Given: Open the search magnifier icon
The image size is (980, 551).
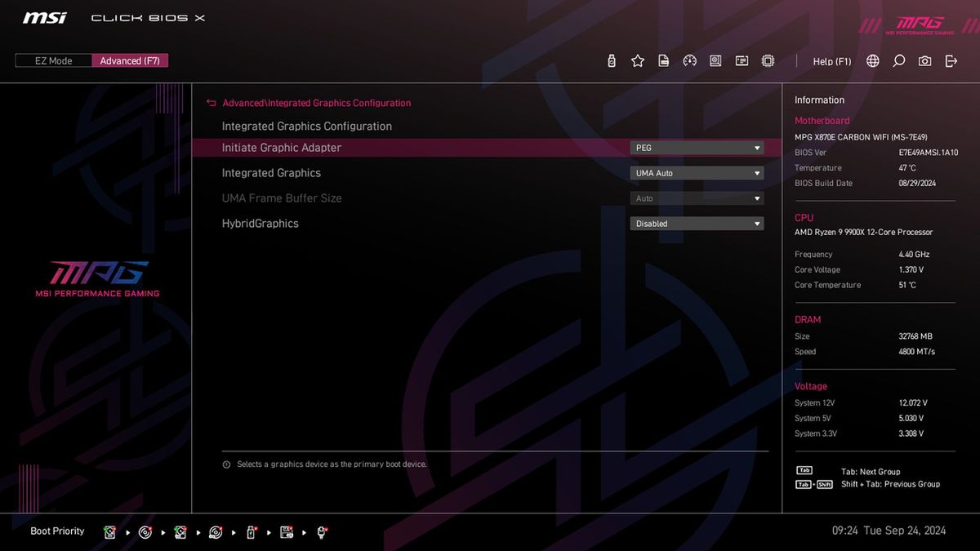Looking at the screenshot, I should [899, 61].
